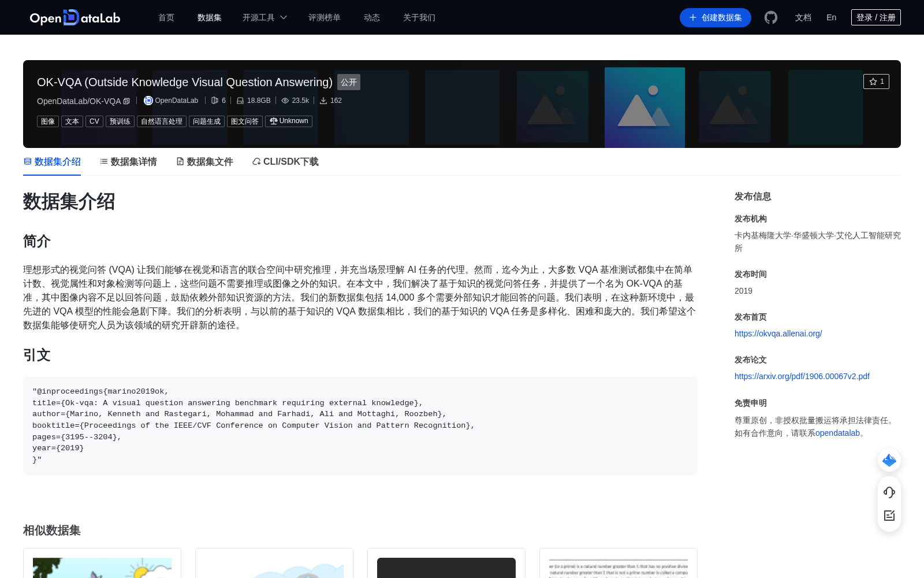Click the 登录 / 注册 button
This screenshot has width=924, height=578.
[876, 17]
